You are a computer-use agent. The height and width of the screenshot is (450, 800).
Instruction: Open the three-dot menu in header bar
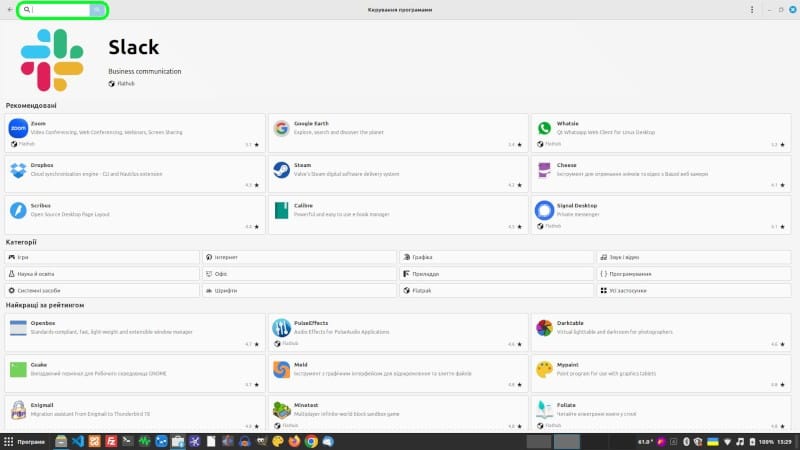point(752,10)
